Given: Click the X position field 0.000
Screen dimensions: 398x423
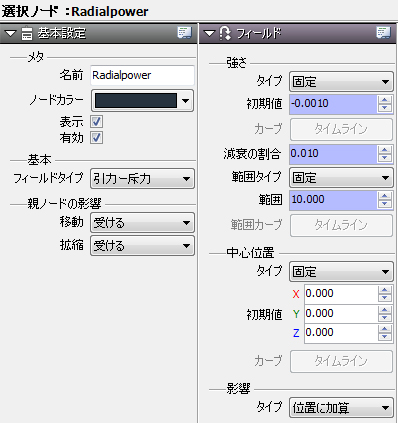Looking at the screenshot, I should (x=341, y=294).
